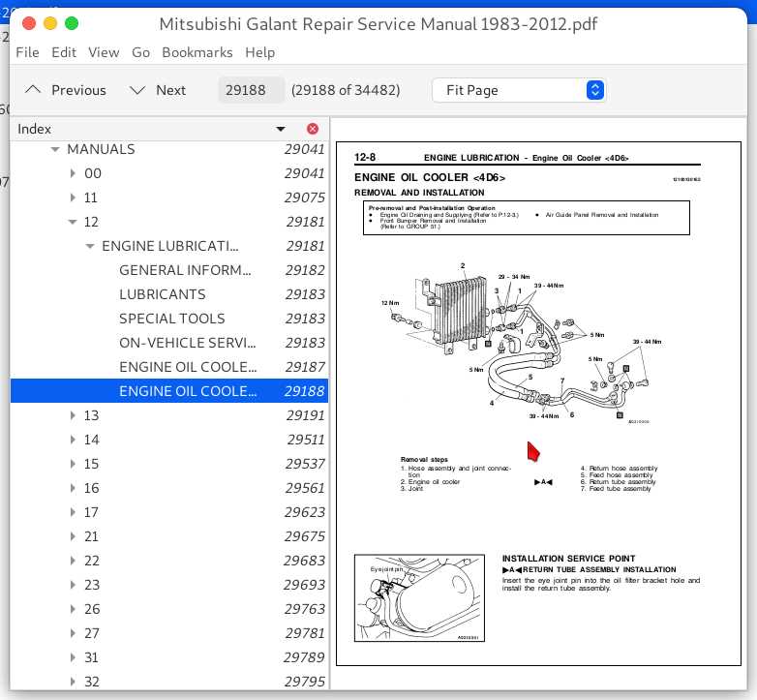Open the Go menu
The width and height of the screenshot is (757, 700).
coord(140,52)
